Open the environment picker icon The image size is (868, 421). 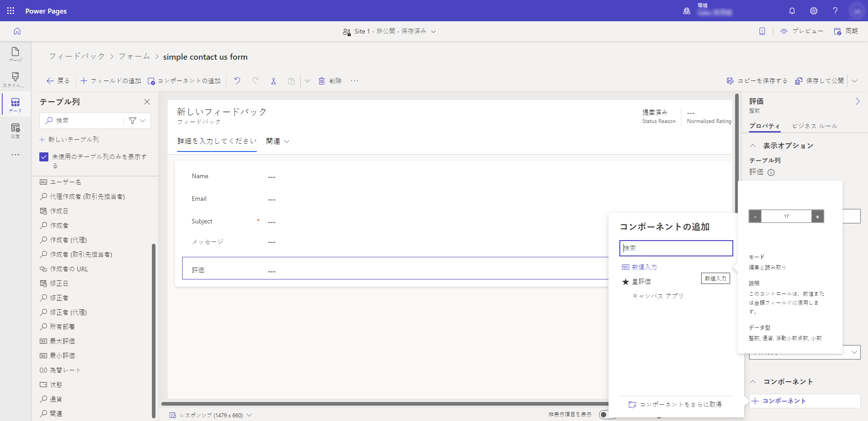click(687, 11)
